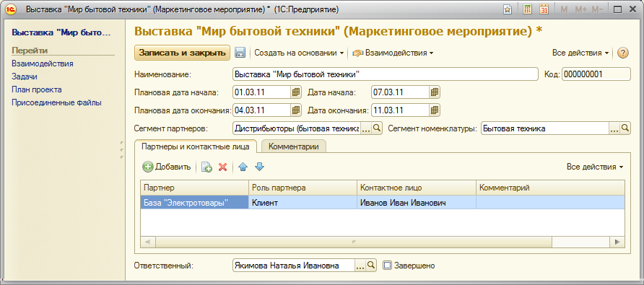Select the Клиент role cell
This screenshot has width=644, height=285.
click(303, 203)
